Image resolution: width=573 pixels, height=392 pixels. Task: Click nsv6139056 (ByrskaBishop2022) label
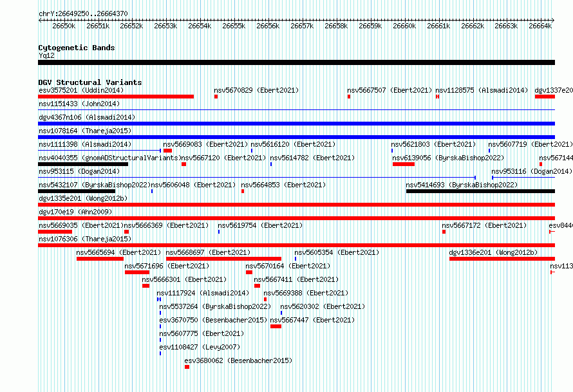click(448, 158)
